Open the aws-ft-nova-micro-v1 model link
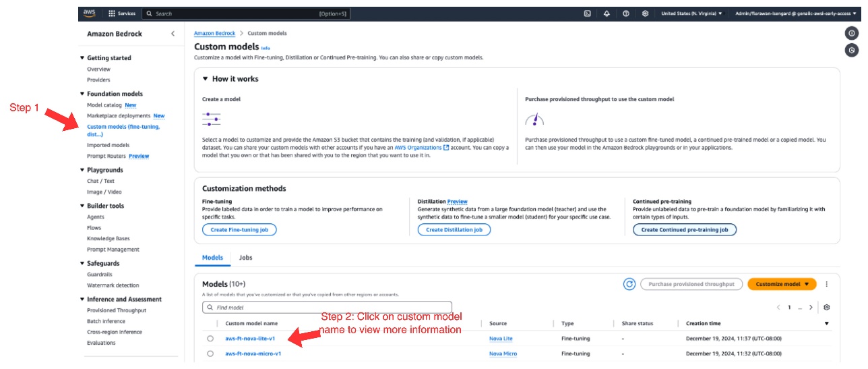The image size is (868, 369). [x=253, y=353]
